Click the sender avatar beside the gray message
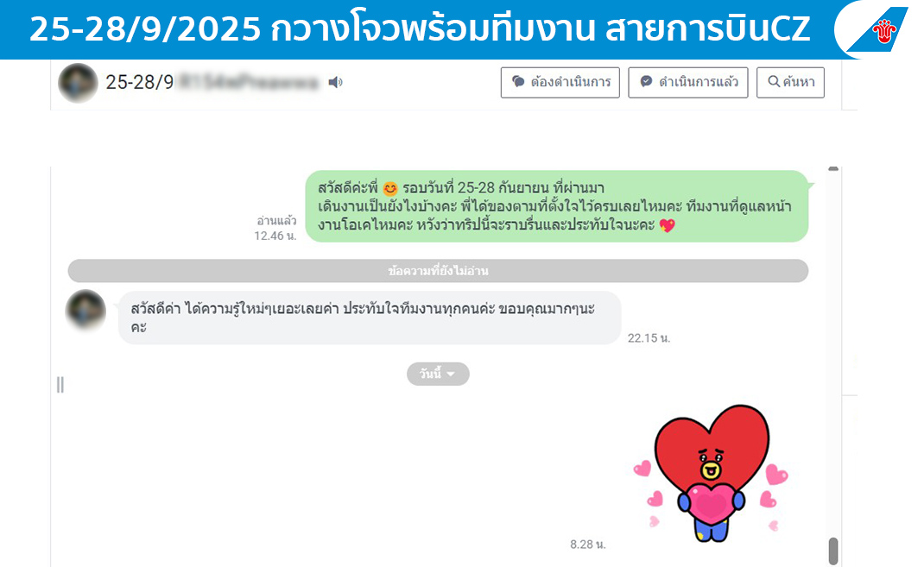The image size is (924, 567). 85,310
